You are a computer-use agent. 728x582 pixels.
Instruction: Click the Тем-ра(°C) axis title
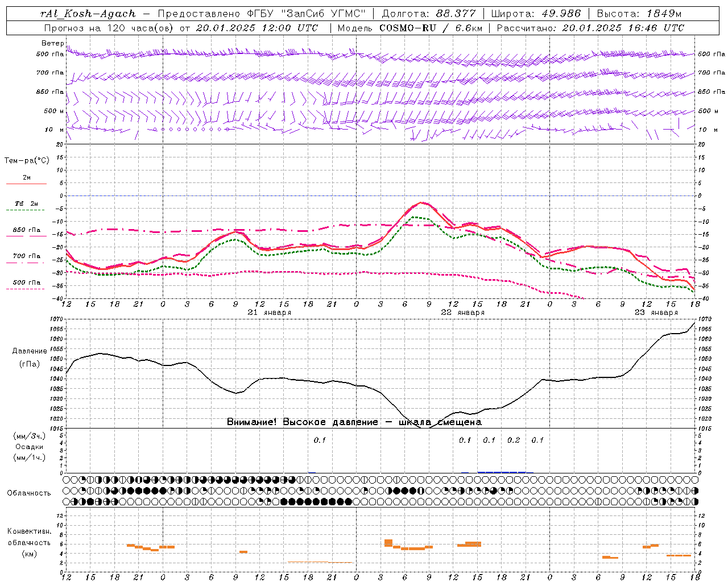coord(27,161)
